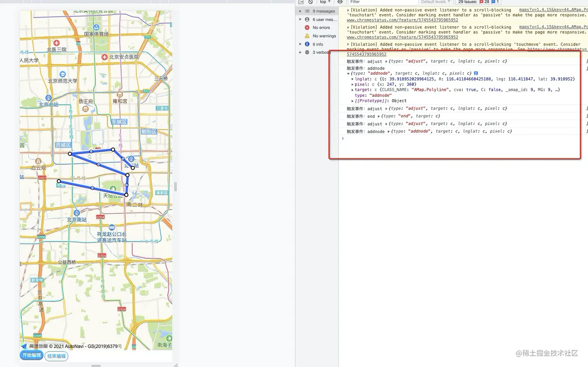This screenshot has height=367, width=588.
Task: Collapse the expanded addnode object
Action: [348, 73]
